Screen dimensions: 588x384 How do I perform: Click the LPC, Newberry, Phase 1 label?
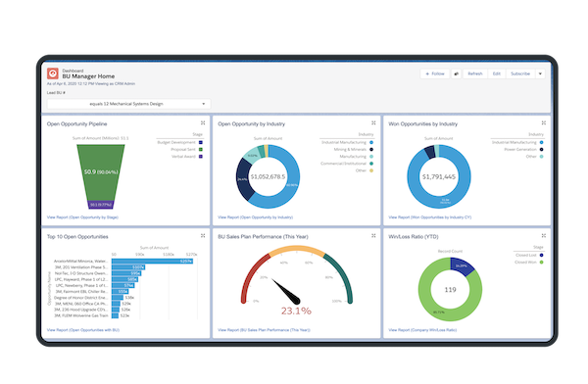(81, 285)
